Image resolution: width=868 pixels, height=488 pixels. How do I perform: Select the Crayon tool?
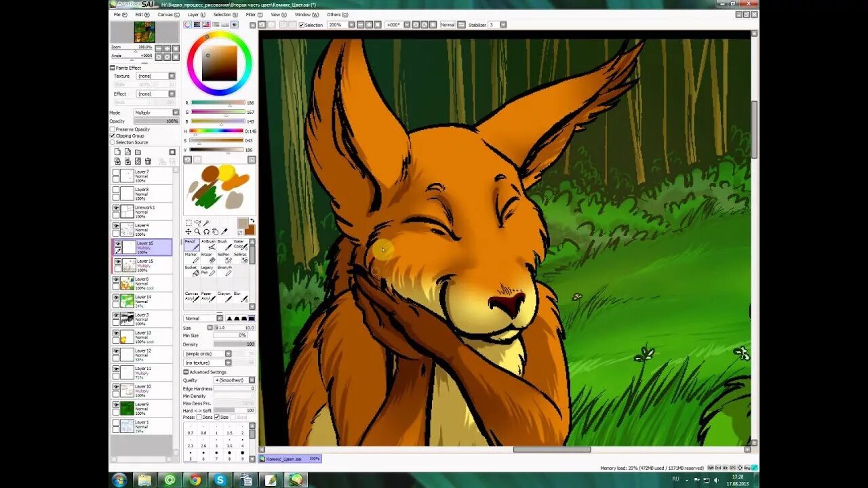point(223,296)
